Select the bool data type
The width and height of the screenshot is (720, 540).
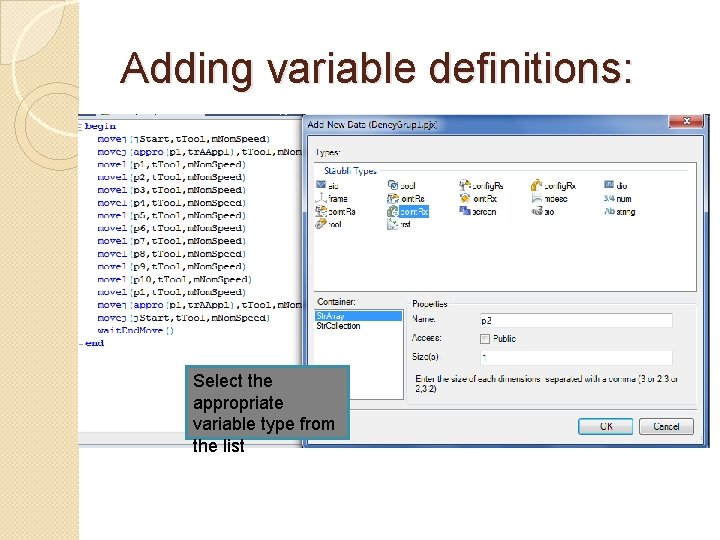402,186
